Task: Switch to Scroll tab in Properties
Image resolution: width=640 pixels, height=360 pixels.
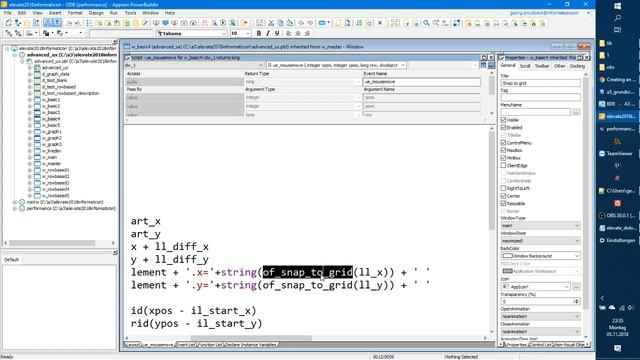Action: pos(525,66)
